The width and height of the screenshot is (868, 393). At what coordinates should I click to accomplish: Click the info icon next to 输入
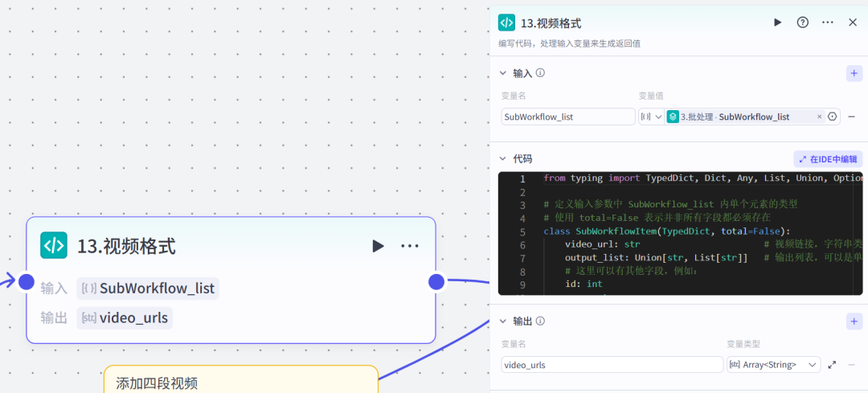coord(540,73)
